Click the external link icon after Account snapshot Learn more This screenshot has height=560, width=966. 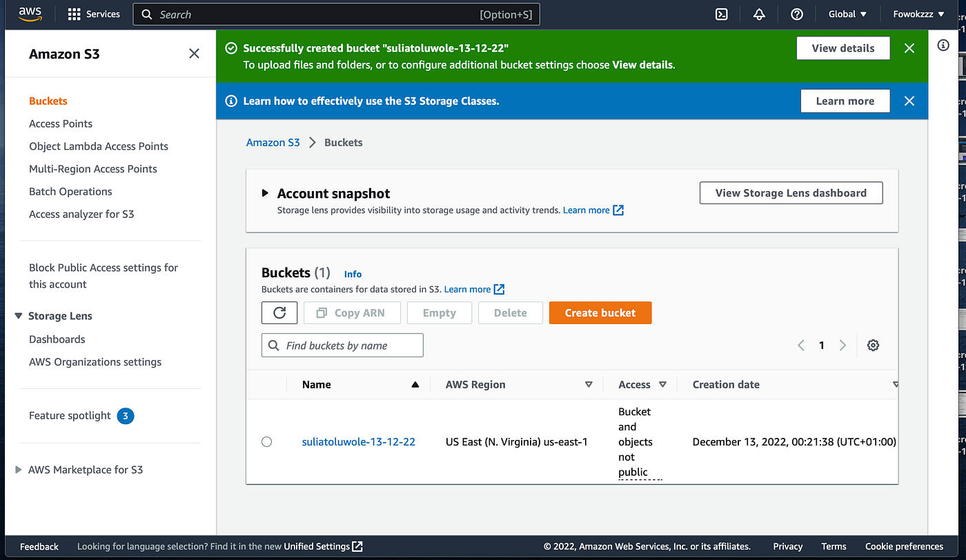coord(618,210)
